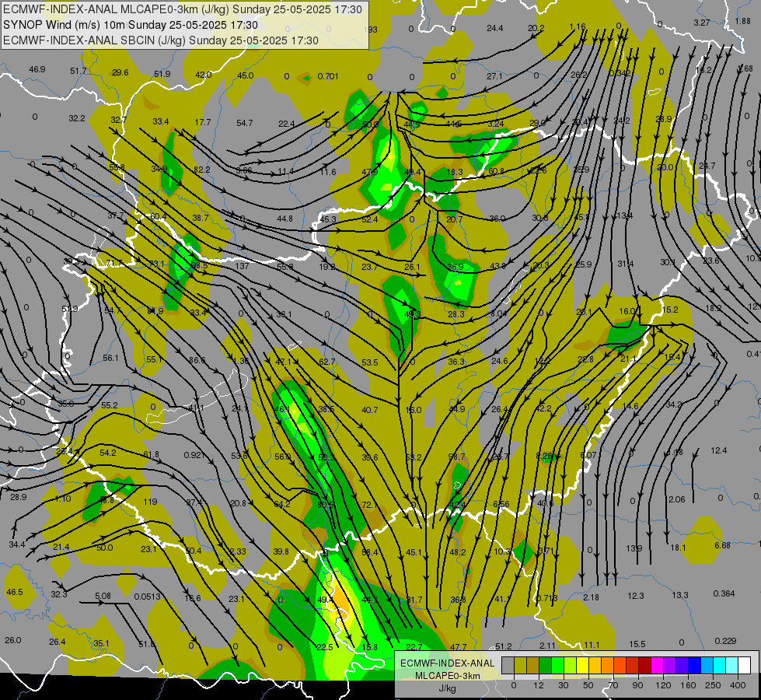Click the cyan swatch above label 250
The image size is (761, 700).
click(x=721, y=665)
